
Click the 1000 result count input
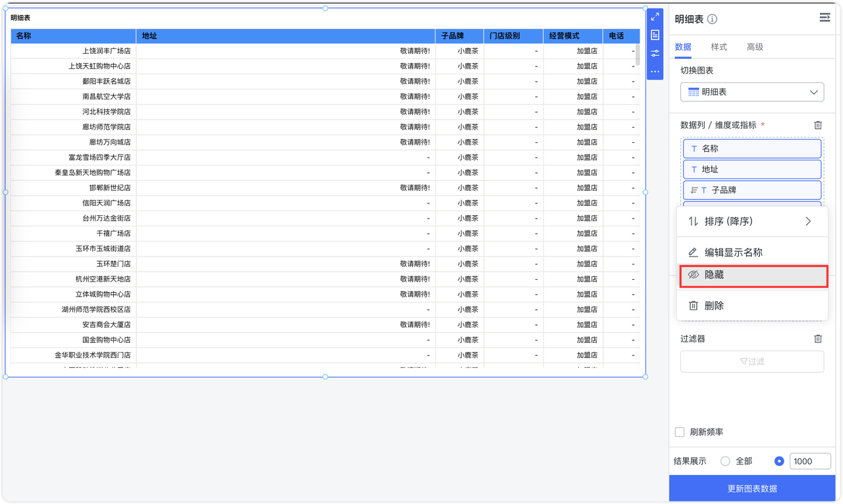[810, 461]
